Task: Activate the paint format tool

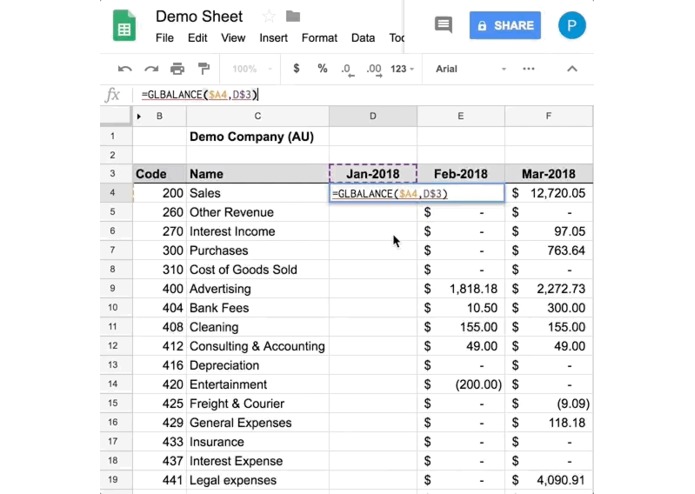Action: pos(203,69)
